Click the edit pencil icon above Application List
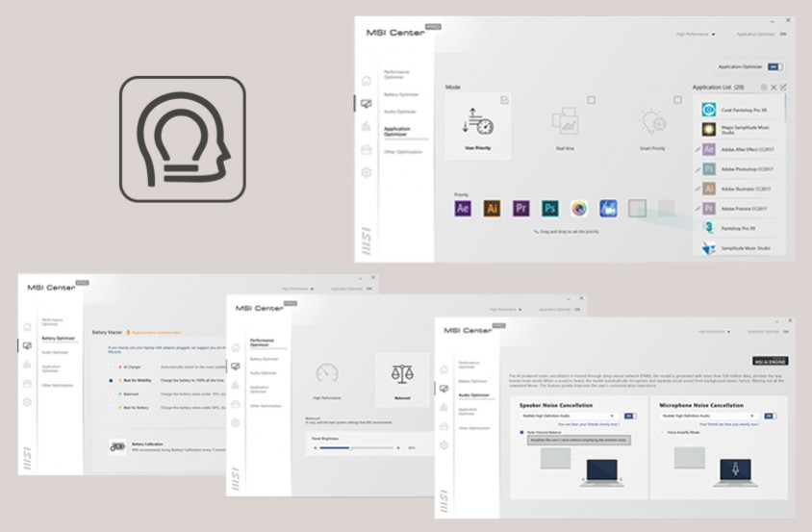 (x=783, y=87)
